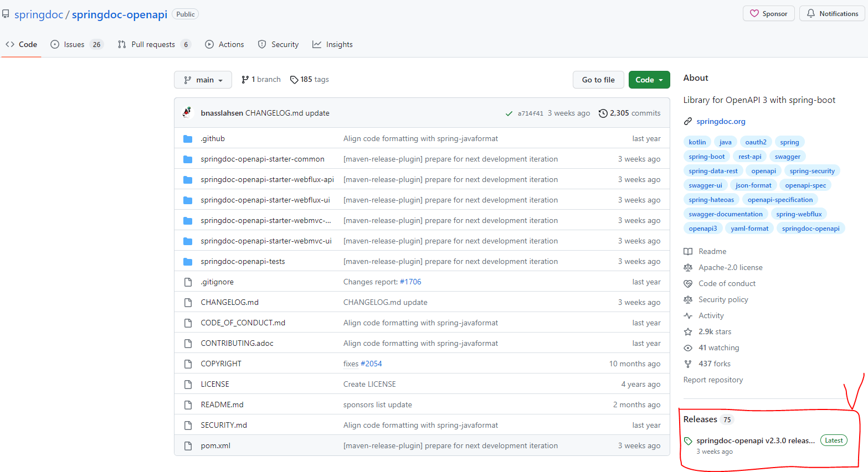
Task: Click the commit history clock icon
Action: pos(603,113)
